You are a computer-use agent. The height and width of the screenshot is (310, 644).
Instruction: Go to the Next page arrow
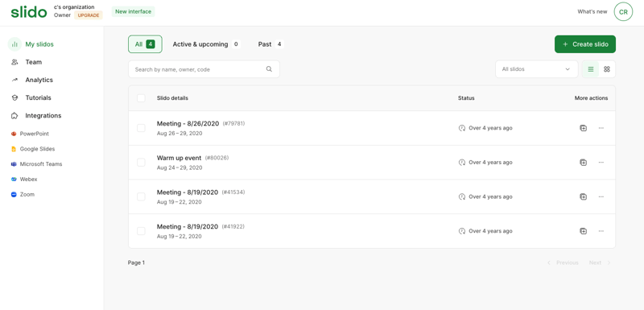[600, 262]
